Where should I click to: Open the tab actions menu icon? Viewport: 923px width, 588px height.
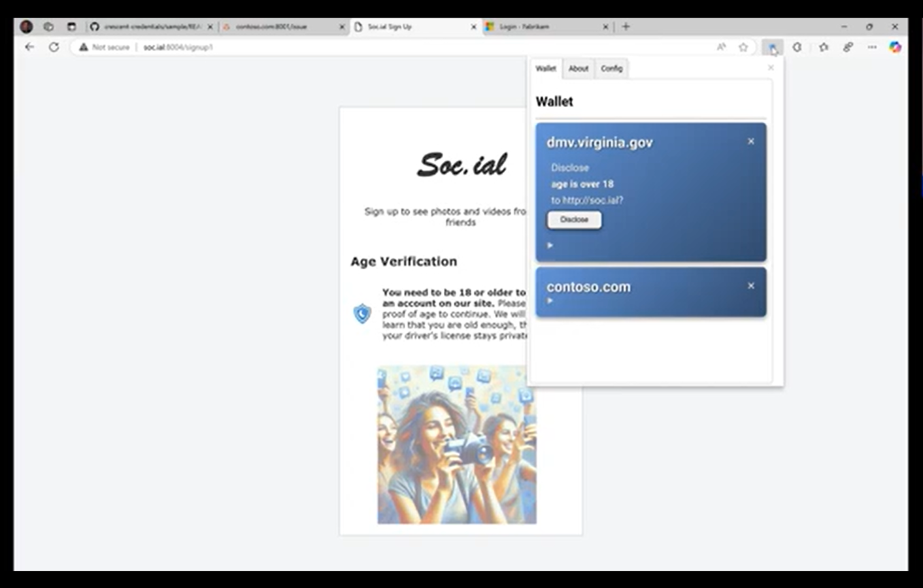tap(71, 27)
